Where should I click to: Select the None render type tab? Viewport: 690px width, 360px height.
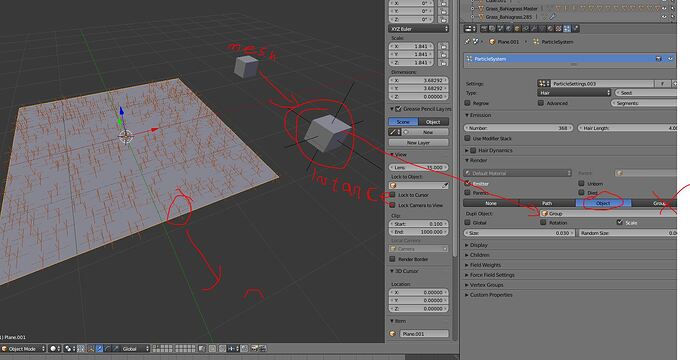pos(491,203)
